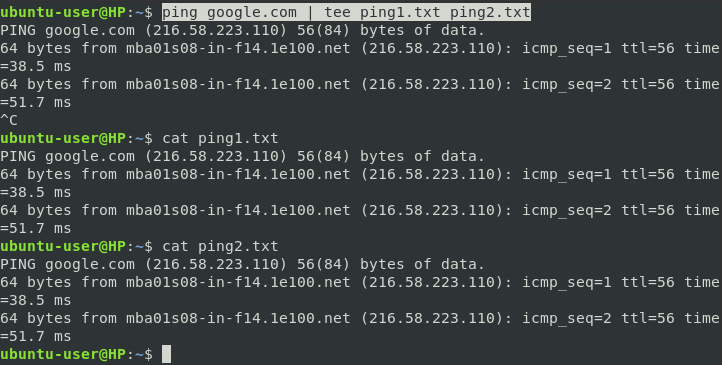This screenshot has height=365, width=722.
Task: Click the terminal cursor block at last prompt
Action: coord(166,354)
